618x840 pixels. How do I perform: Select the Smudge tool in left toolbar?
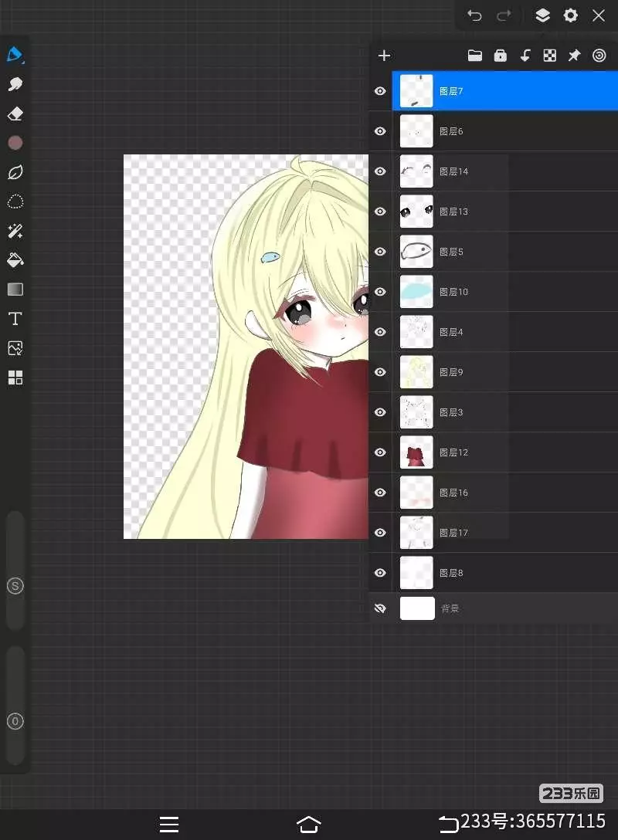click(x=15, y=84)
